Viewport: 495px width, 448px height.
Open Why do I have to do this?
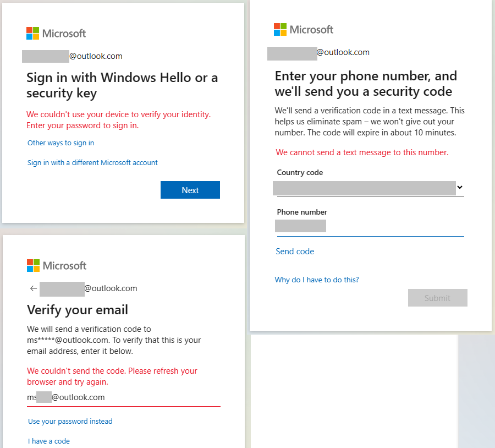(317, 280)
